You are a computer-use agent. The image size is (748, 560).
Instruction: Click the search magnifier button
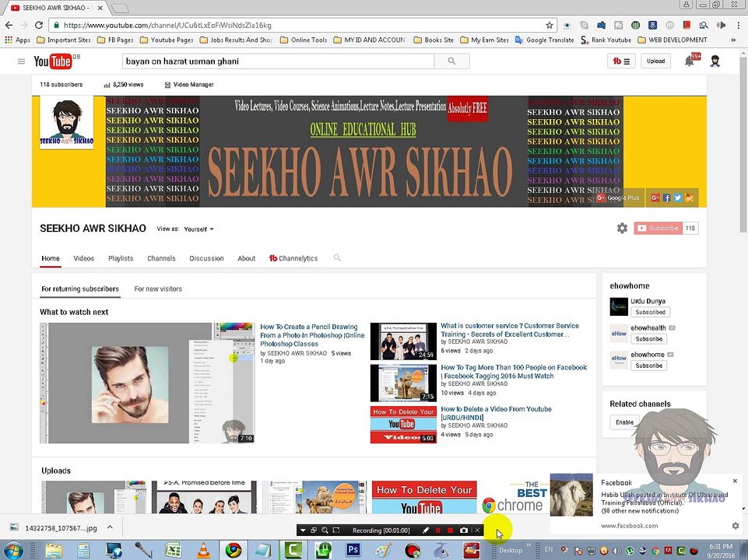pos(451,61)
